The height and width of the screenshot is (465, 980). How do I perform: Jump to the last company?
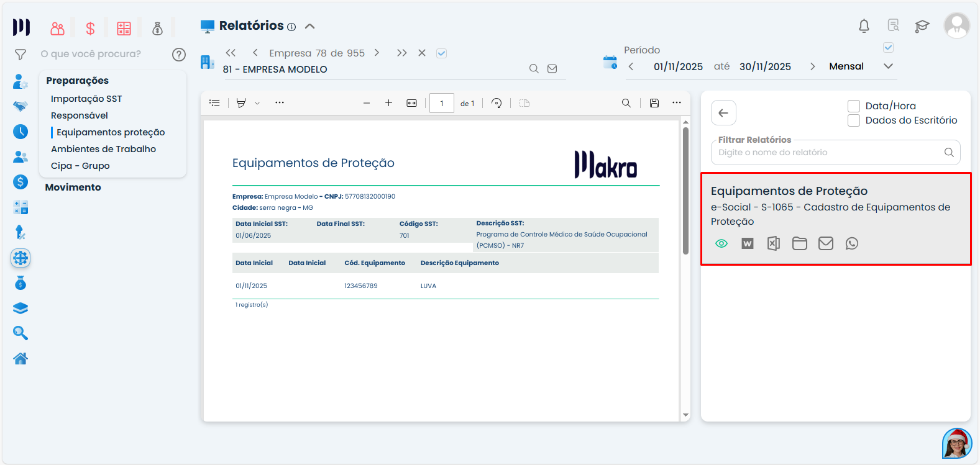click(x=402, y=53)
